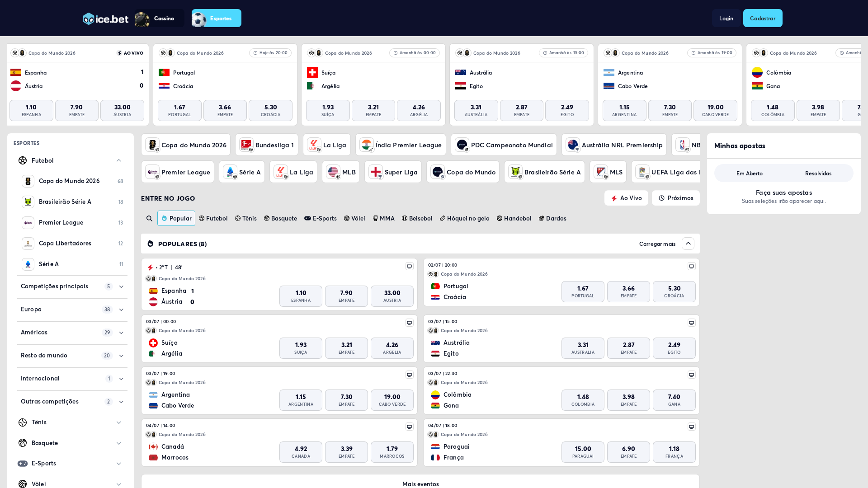Image resolution: width=868 pixels, height=488 pixels.
Task: Select Austrália 3.31 in top carousel
Action: (476, 110)
